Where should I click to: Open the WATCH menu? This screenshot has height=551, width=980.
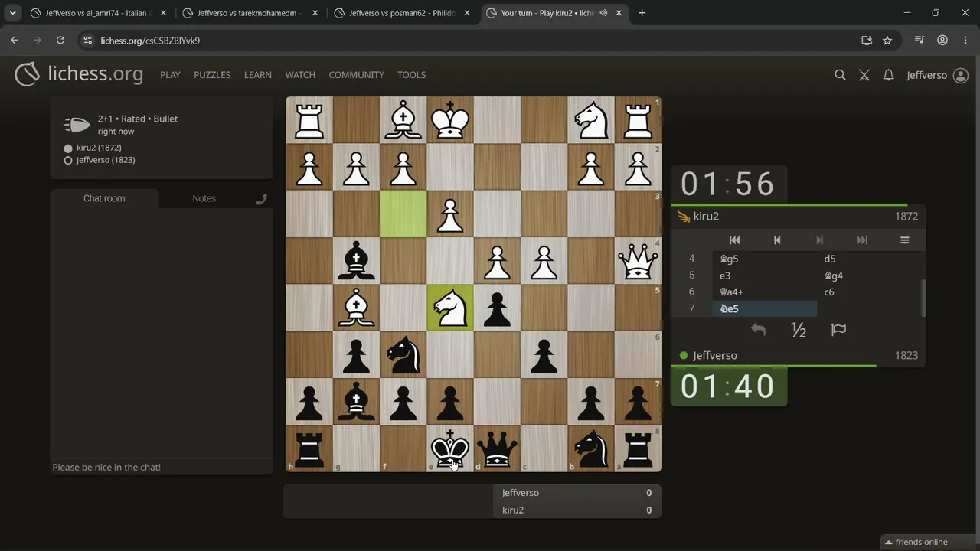tap(300, 75)
